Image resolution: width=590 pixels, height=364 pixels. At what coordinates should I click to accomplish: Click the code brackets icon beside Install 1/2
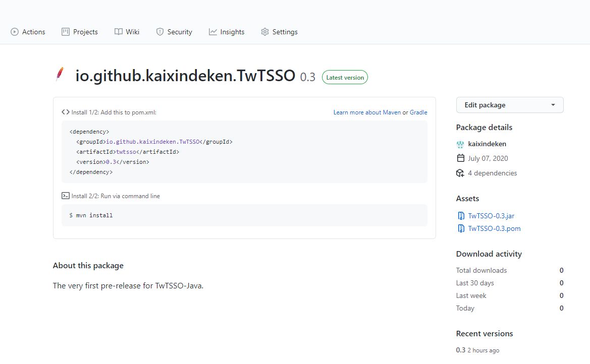(66, 112)
